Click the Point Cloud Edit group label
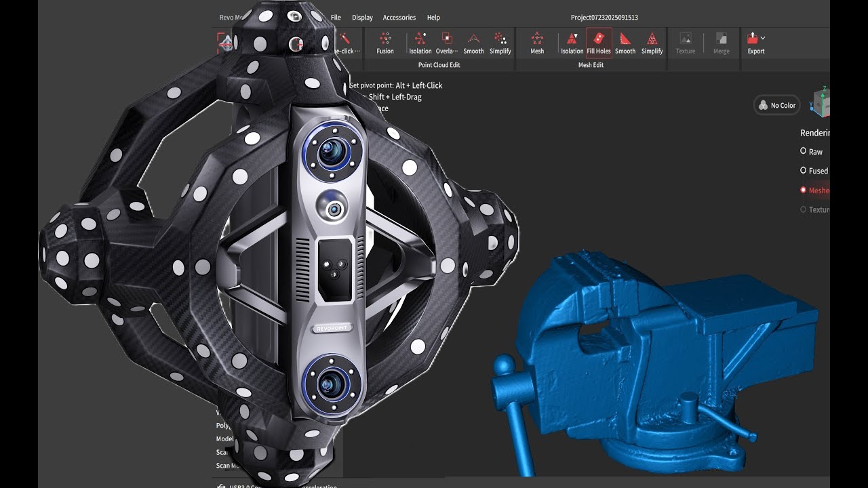868x488 pixels. 439,65
